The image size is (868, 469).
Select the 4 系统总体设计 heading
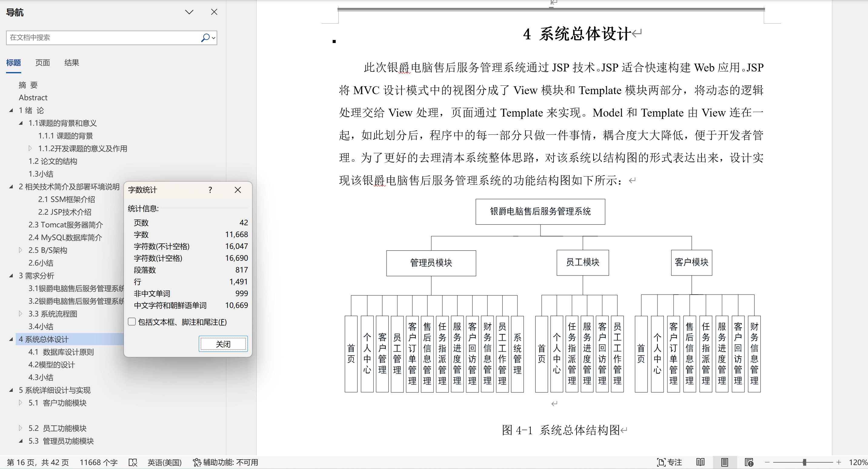(x=43, y=339)
